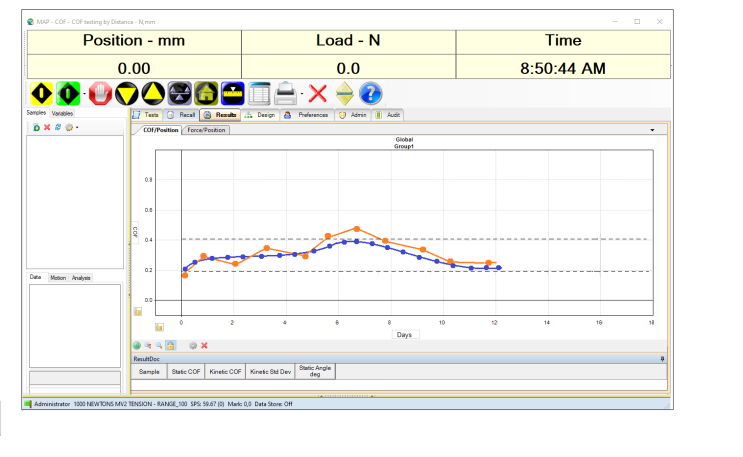Click the small red X below graph
Viewport: 743px width, 457px height.
click(204, 346)
